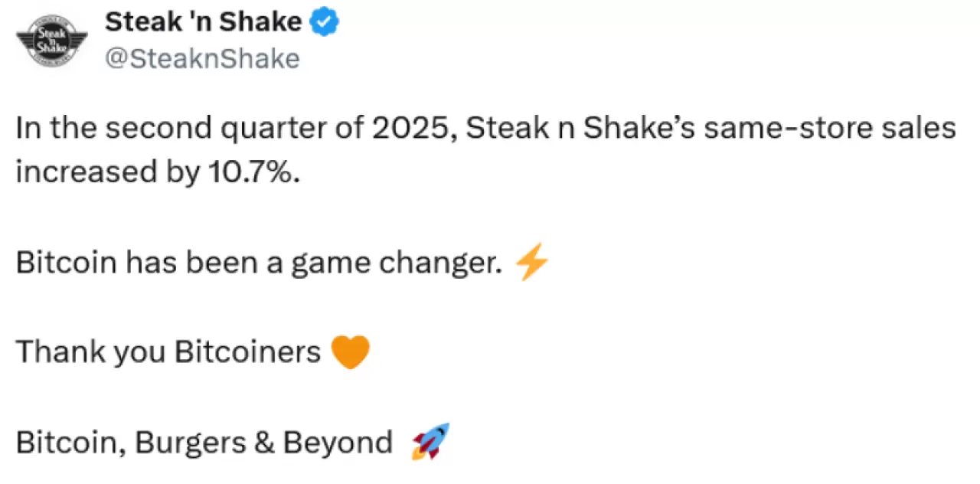Viewport: 980px width, 484px height.
Task: Click the word 'Beyond'
Action: pos(338,443)
